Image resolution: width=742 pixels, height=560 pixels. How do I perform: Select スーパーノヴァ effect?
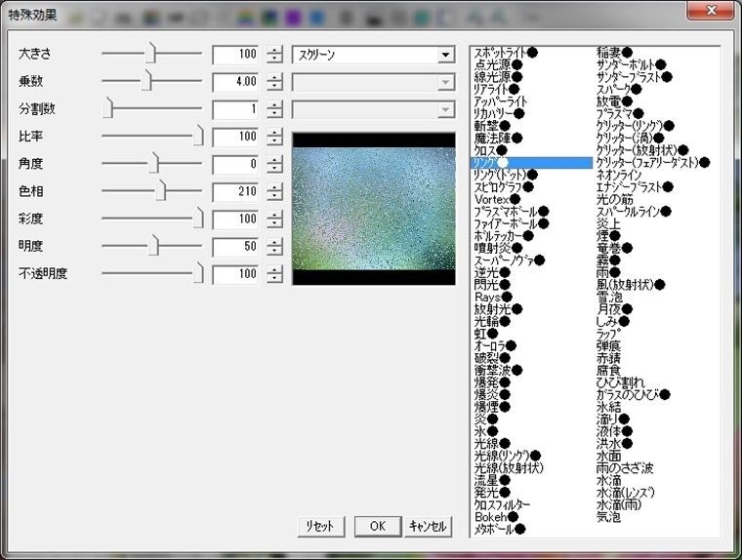pos(510,260)
